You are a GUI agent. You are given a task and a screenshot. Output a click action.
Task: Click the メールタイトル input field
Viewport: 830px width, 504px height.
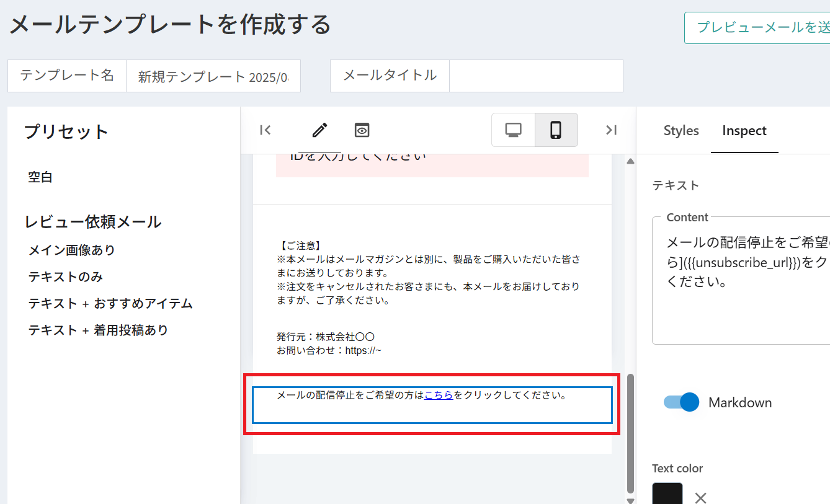tap(535, 76)
